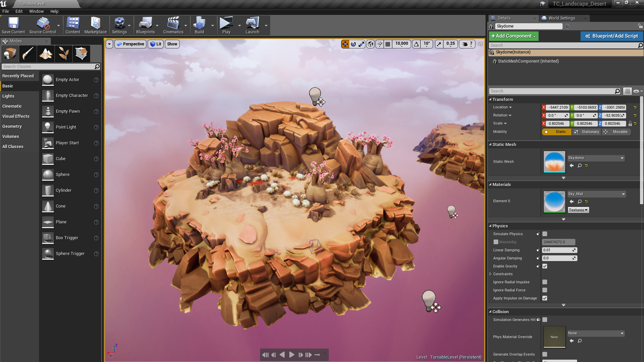Open the Window menu
Image resolution: width=644 pixels, height=362 pixels.
(x=36, y=11)
